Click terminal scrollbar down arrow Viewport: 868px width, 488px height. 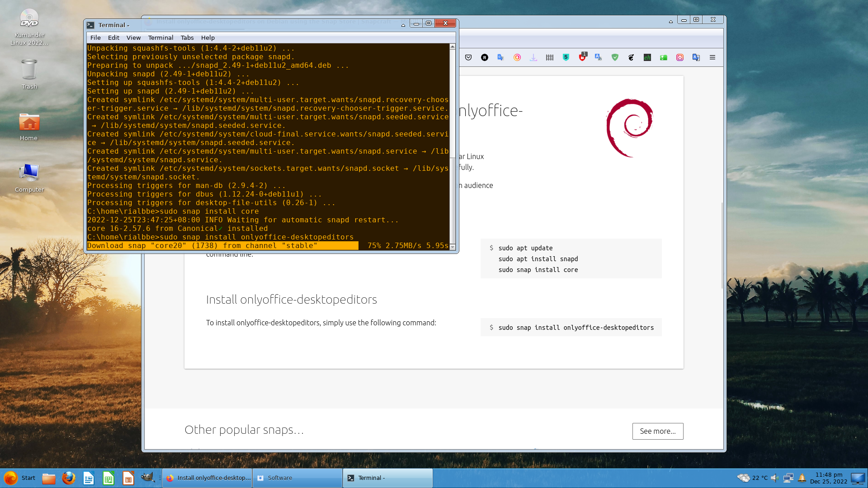tap(453, 247)
